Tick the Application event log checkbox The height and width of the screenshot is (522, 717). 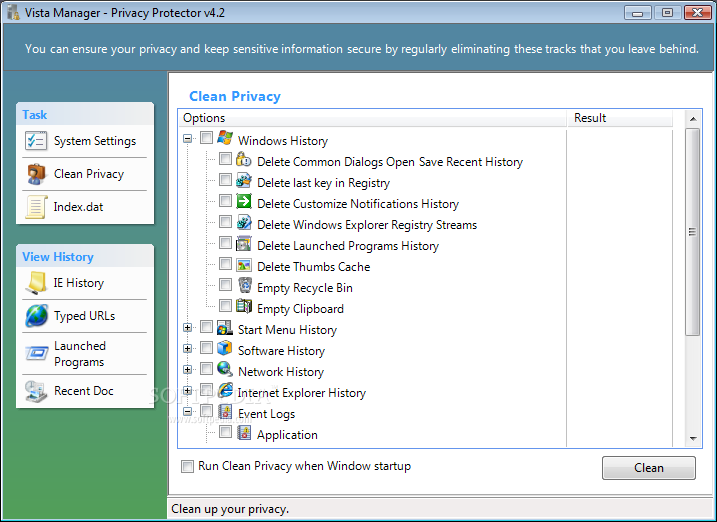(x=225, y=432)
